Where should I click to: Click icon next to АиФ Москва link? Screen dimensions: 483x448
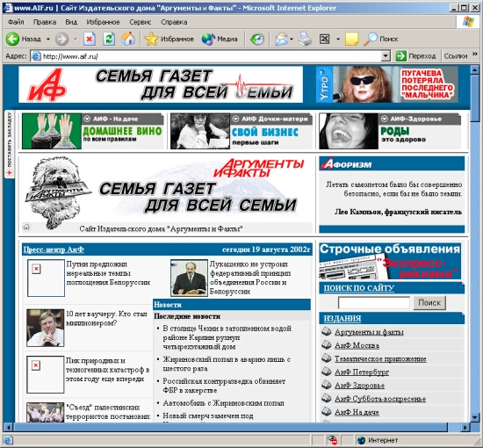(x=326, y=344)
